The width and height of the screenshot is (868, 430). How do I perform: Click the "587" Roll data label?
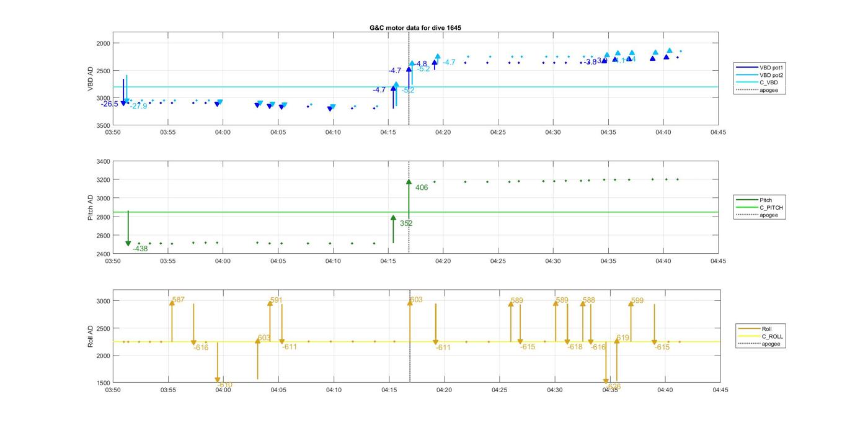(x=179, y=300)
